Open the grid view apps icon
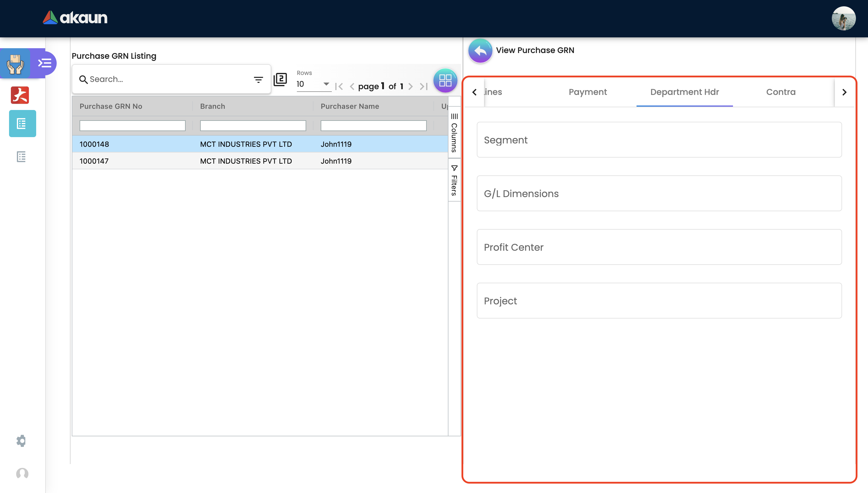 [445, 80]
